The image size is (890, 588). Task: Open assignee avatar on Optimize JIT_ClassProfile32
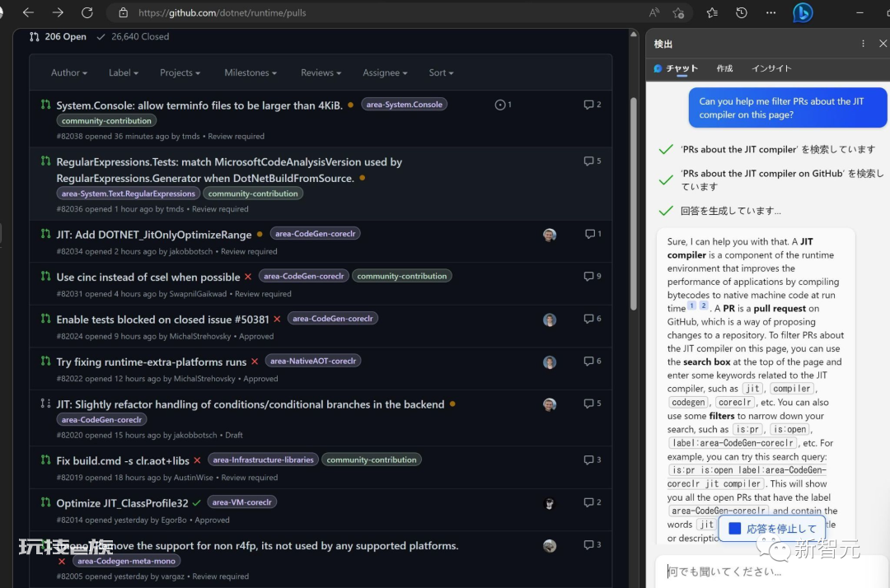pyautogui.click(x=549, y=503)
